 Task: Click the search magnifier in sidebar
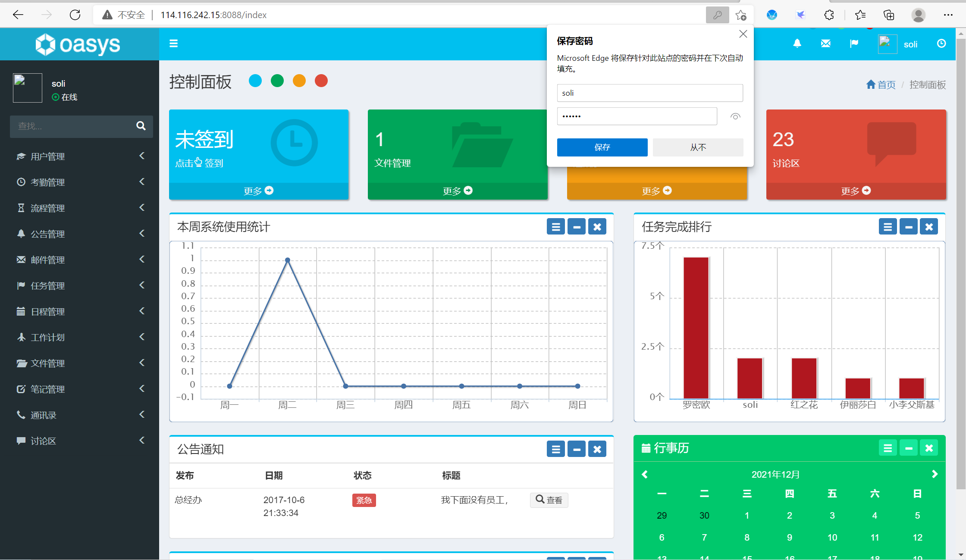click(x=141, y=126)
